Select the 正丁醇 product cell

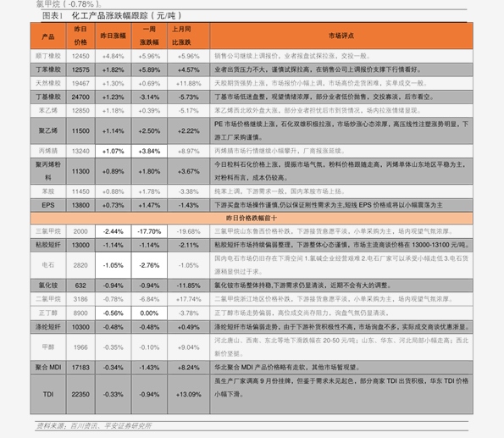click(48, 313)
